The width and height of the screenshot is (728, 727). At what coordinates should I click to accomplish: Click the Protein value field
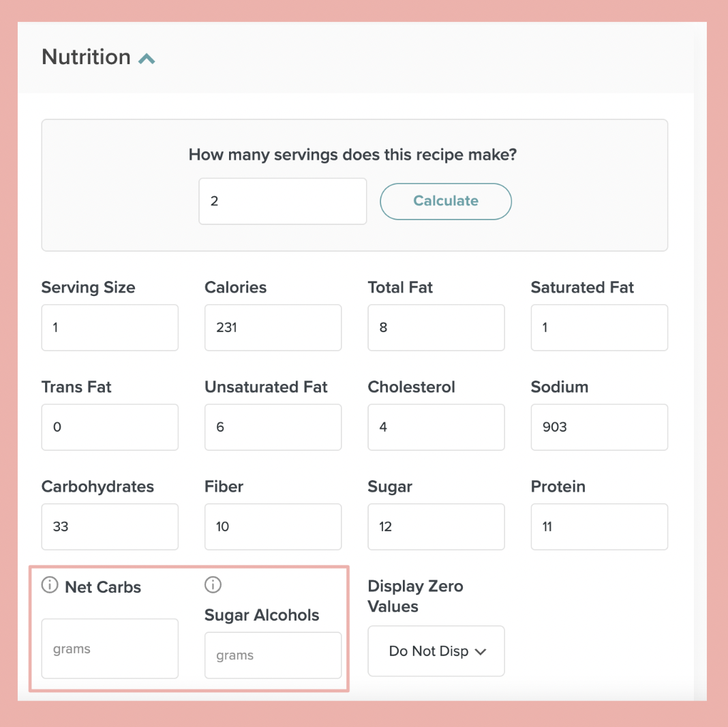point(599,526)
